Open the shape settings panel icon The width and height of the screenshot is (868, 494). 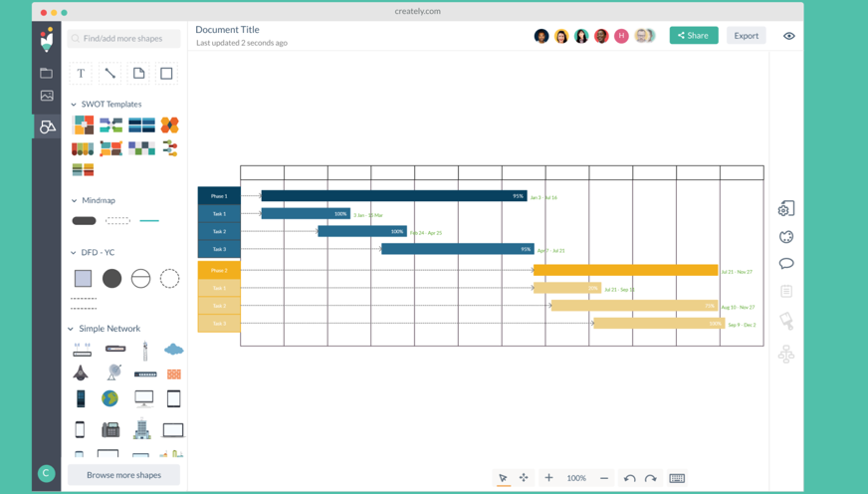[786, 209]
